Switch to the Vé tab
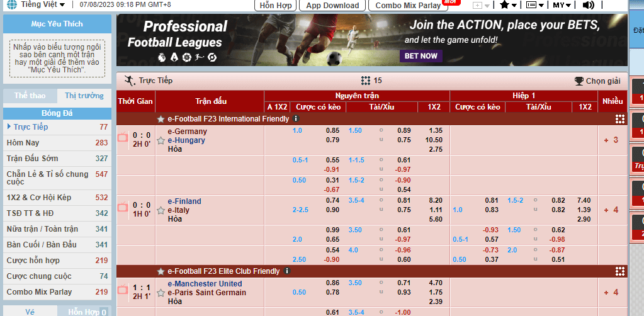 click(30, 312)
